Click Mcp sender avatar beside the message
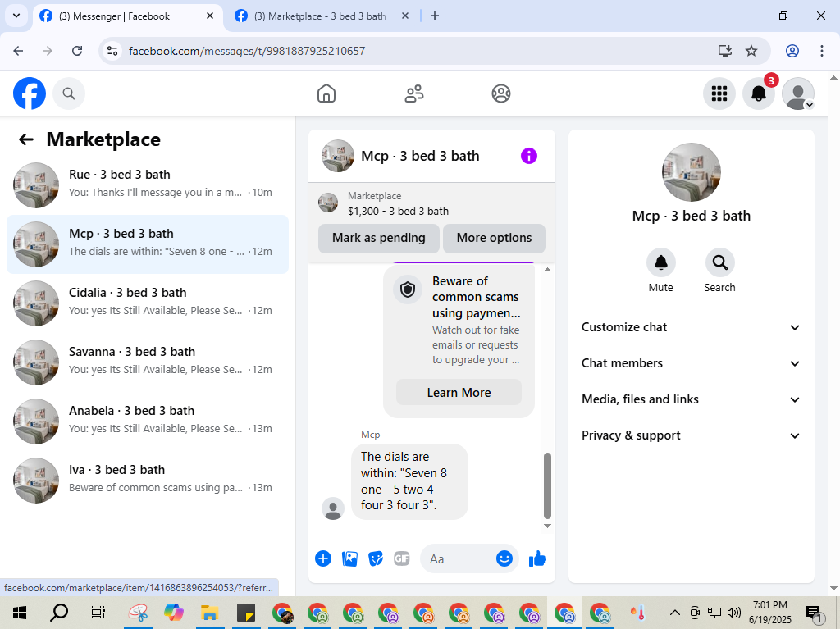 click(333, 508)
